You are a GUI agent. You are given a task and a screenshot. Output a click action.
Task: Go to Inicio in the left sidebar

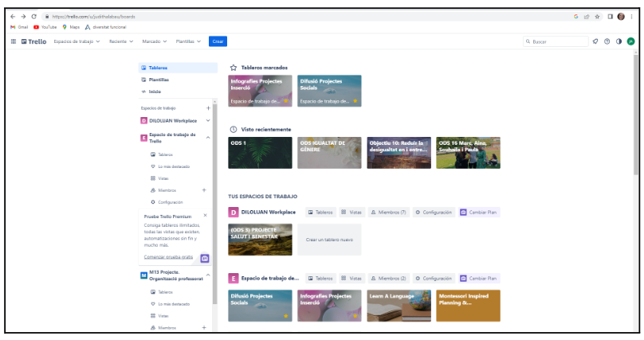click(x=155, y=92)
